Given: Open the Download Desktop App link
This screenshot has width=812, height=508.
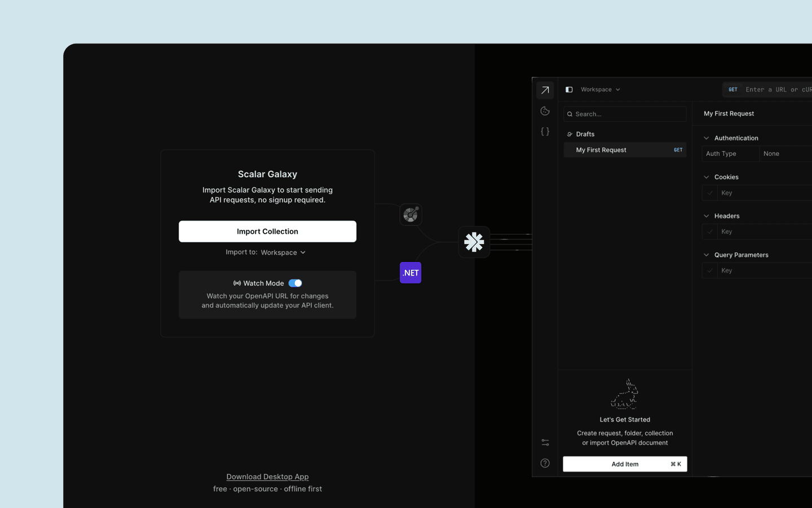Looking at the screenshot, I should (x=267, y=477).
